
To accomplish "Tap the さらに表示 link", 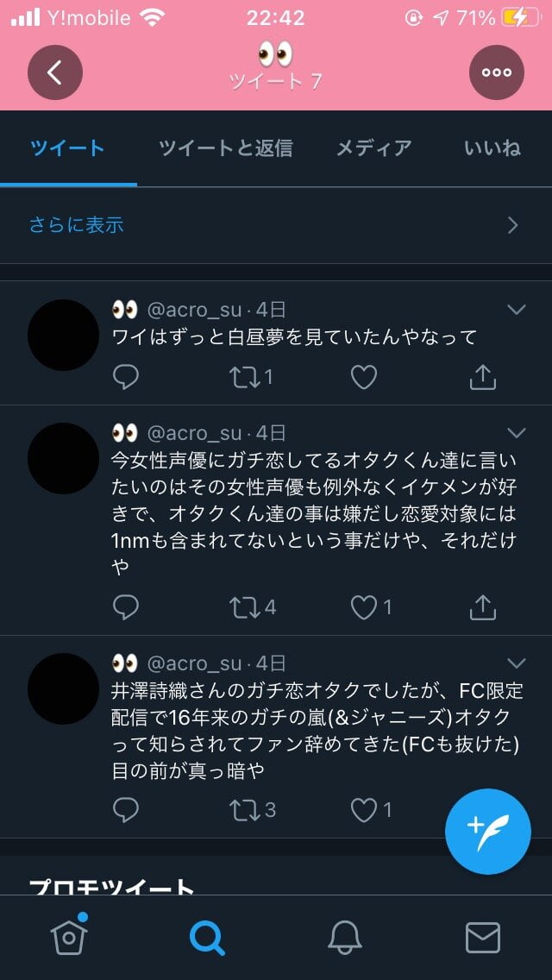I will click(x=76, y=225).
